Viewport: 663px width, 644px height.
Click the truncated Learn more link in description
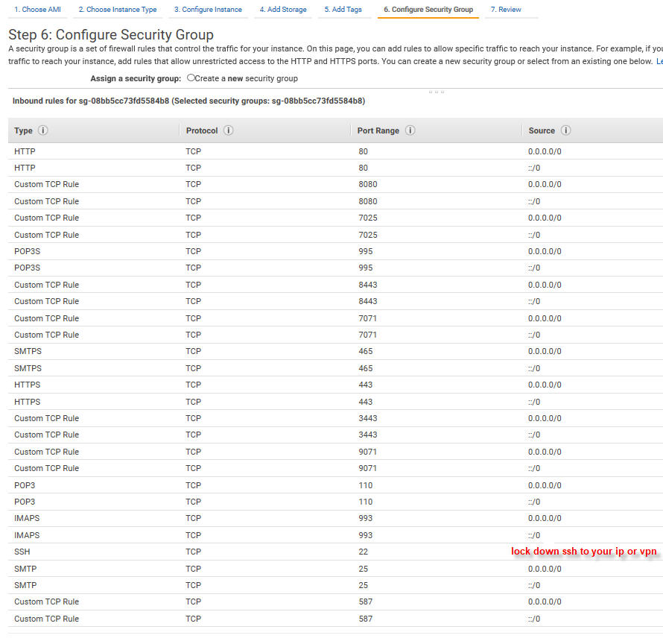point(659,61)
